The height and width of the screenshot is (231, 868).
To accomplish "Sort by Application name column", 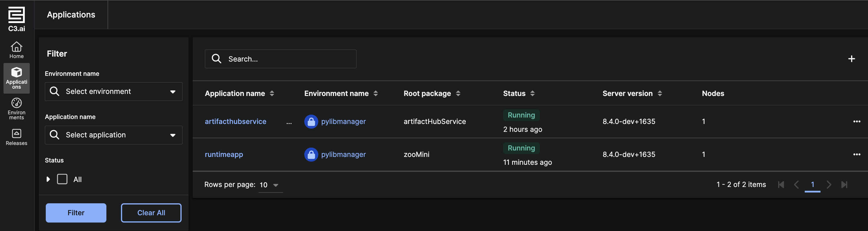I will [272, 93].
